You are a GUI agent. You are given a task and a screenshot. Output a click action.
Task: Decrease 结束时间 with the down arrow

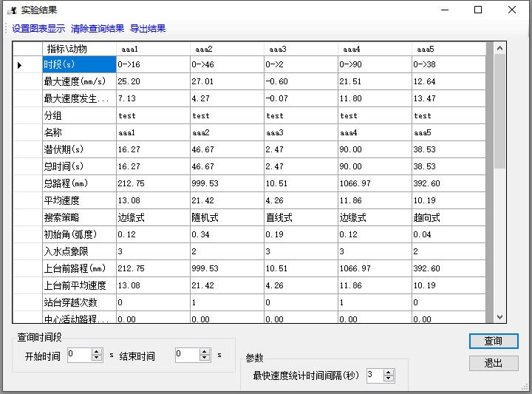point(205,358)
